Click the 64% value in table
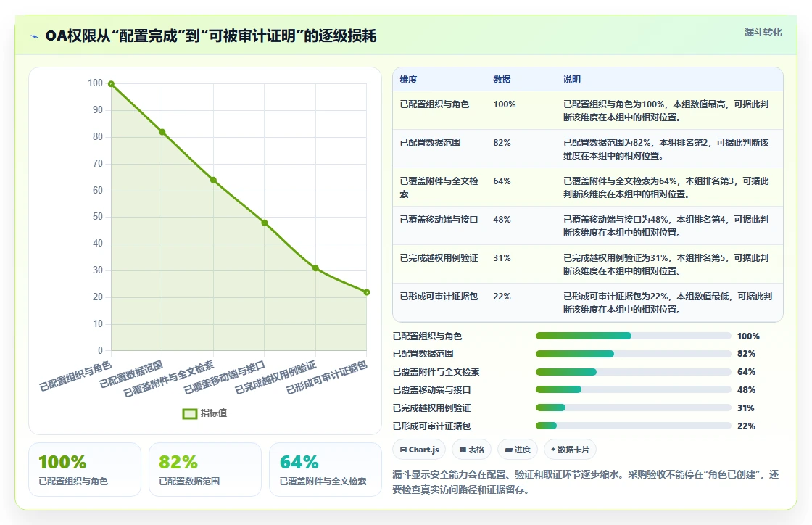The width and height of the screenshot is (812, 525). tap(502, 181)
